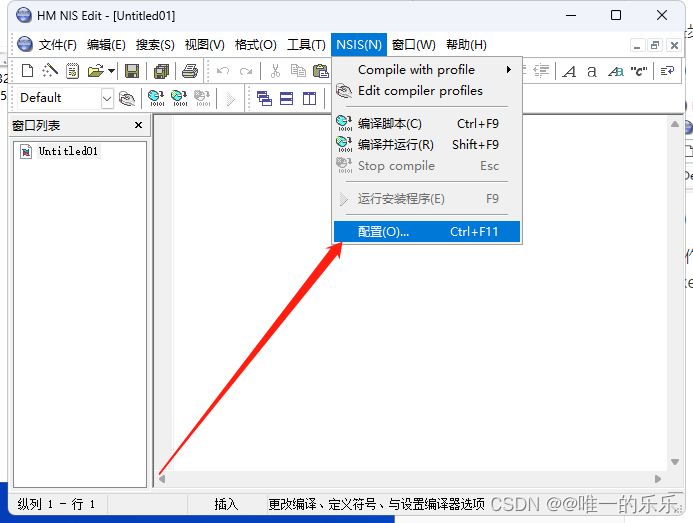This screenshot has height=523, width=693.
Task: Click horizontal scrollbar left arrow
Action: point(162,479)
